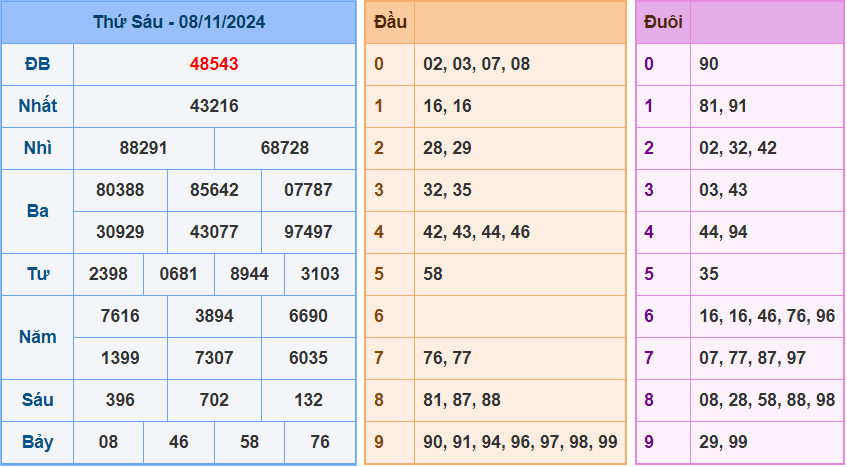
Task: Select the Năm row label
Action: click(37, 337)
